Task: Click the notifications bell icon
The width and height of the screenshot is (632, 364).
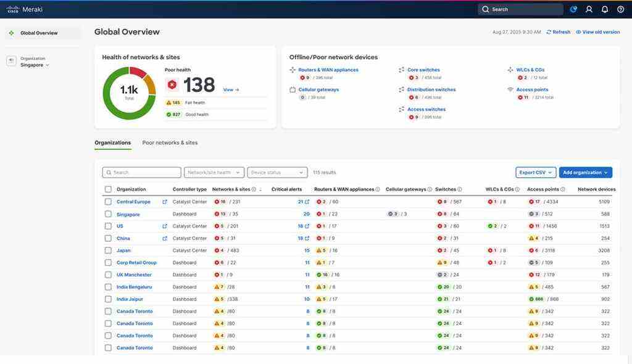Action: pos(605,9)
